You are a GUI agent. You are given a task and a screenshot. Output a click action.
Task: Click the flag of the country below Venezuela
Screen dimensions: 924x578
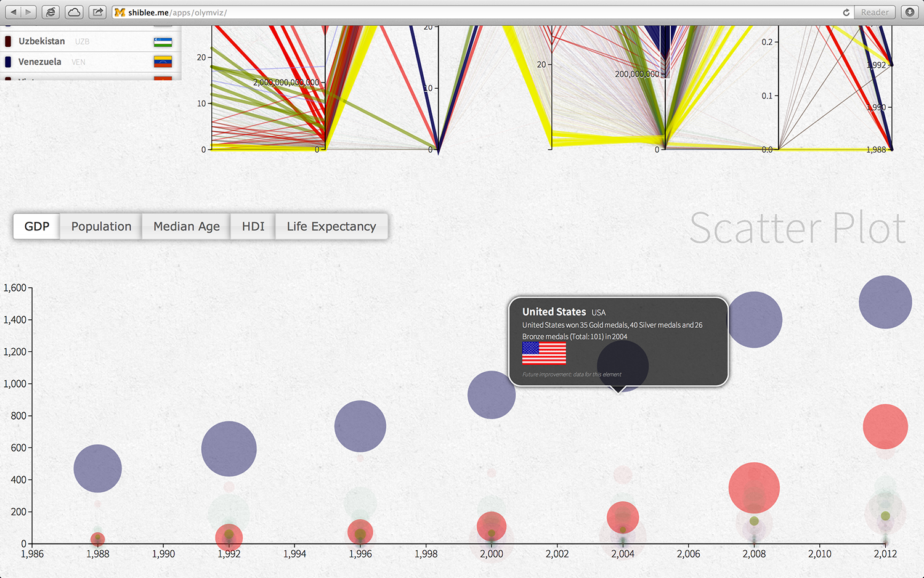pyautogui.click(x=163, y=80)
